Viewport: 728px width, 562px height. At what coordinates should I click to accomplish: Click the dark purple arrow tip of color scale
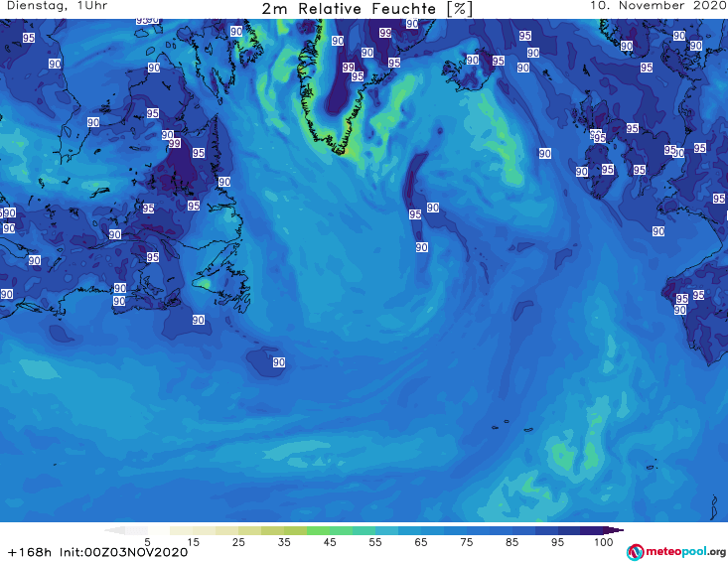click(x=614, y=530)
